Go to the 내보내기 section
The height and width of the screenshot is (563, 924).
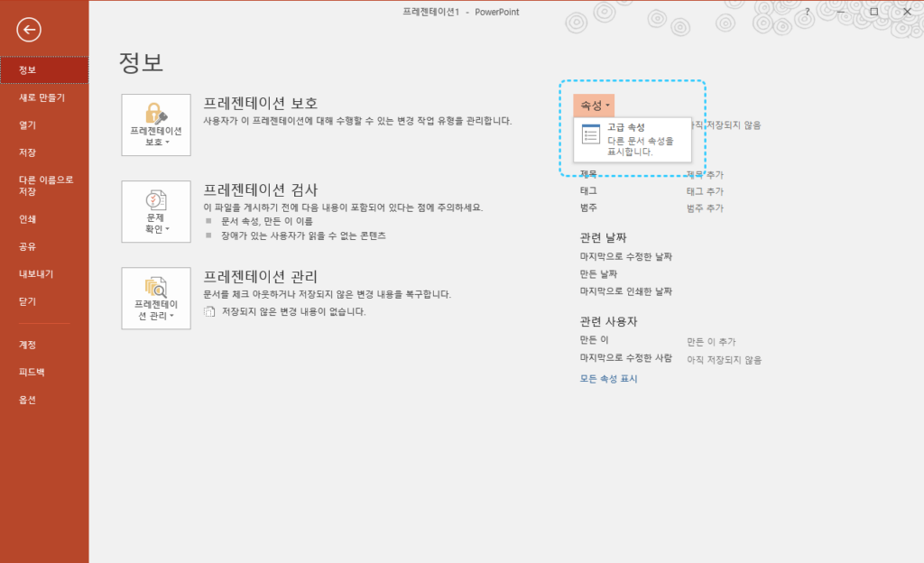(x=36, y=273)
